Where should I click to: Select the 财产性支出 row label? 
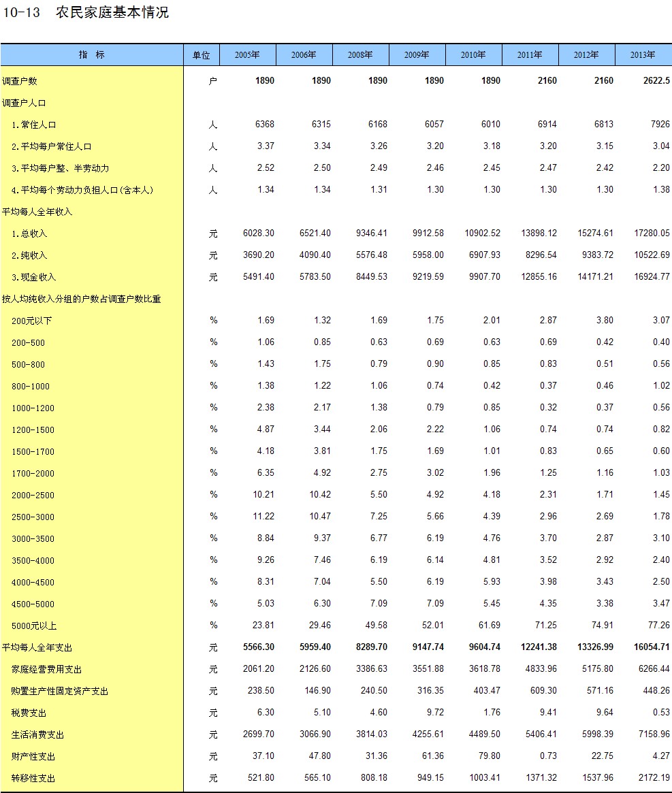[33, 756]
